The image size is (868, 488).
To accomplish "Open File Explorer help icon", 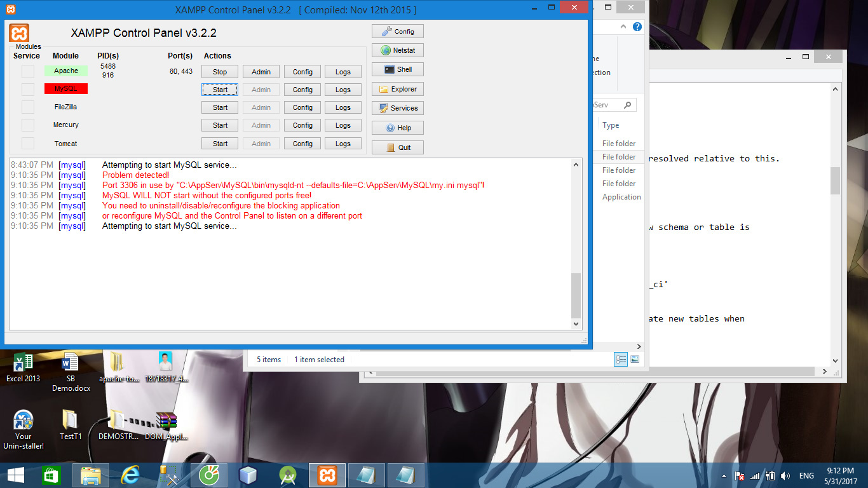I will pyautogui.click(x=637, y=27).
